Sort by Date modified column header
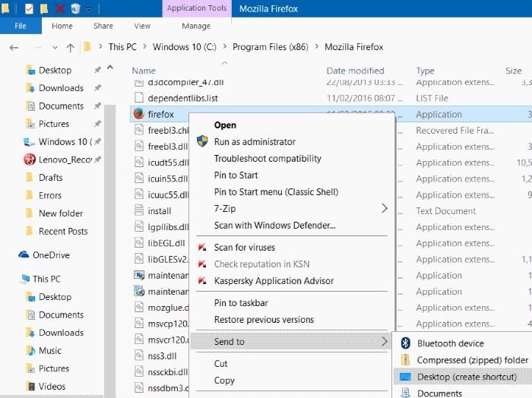Viewport: 532px width, 398px height. [355, 71]
